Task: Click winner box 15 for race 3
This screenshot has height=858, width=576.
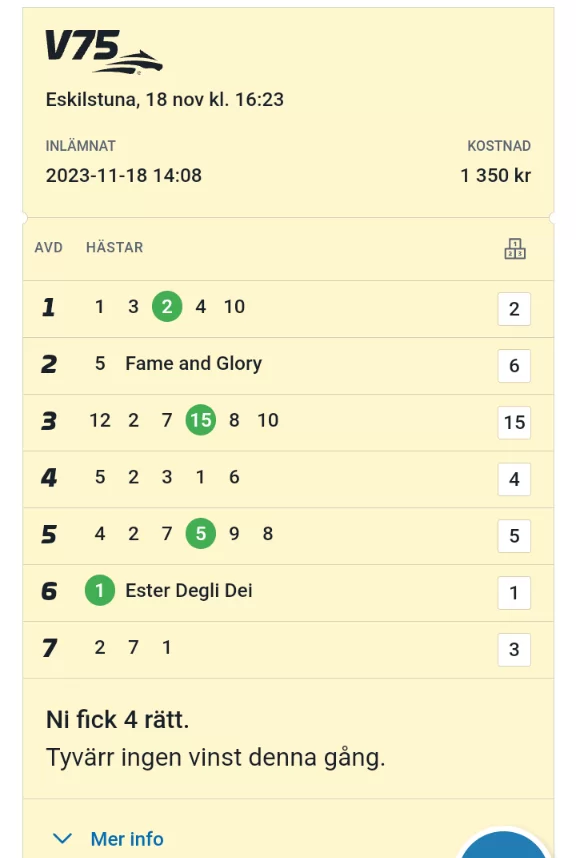Action: click(x=514, y=422)
